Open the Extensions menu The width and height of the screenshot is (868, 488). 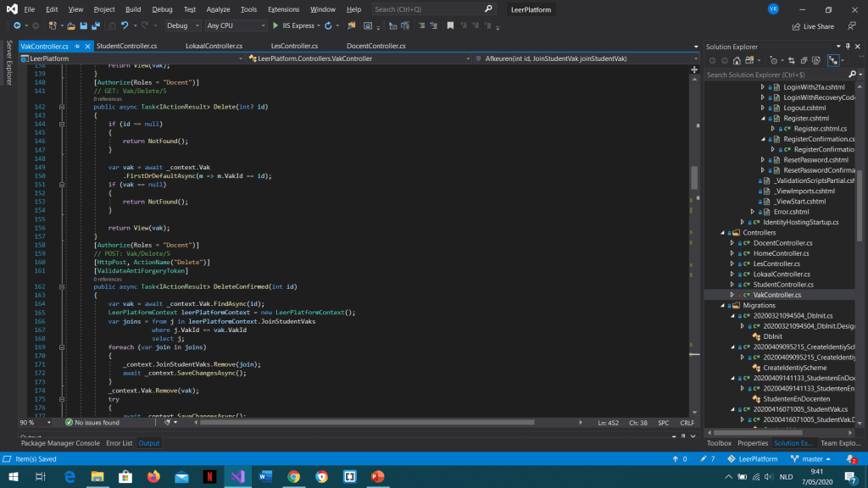coord(283,9)
